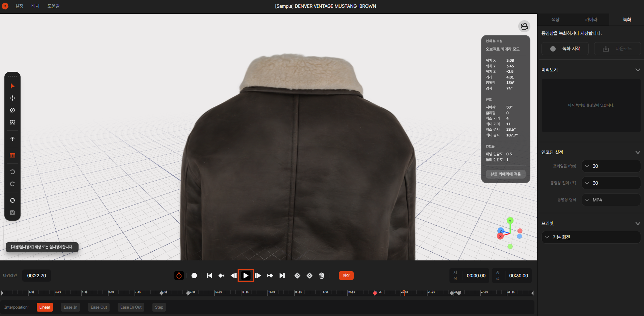
Task: Select the arrow selection tool
Action: click(12, 86)
